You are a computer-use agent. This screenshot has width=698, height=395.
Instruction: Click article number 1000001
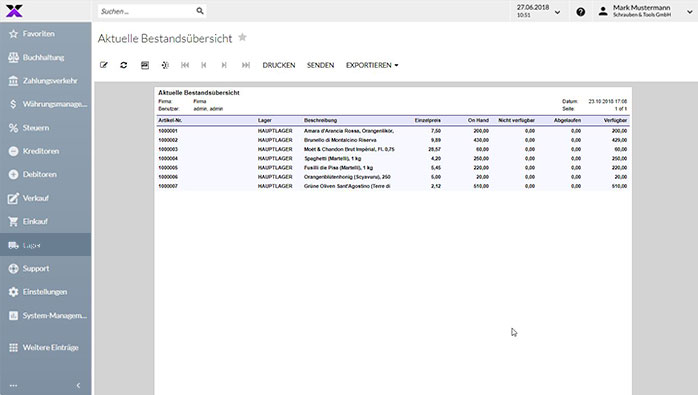tap(168, 131)
